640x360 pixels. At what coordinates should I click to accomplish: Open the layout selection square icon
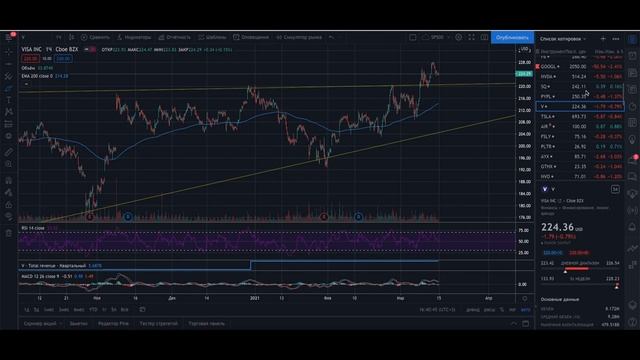413,37
